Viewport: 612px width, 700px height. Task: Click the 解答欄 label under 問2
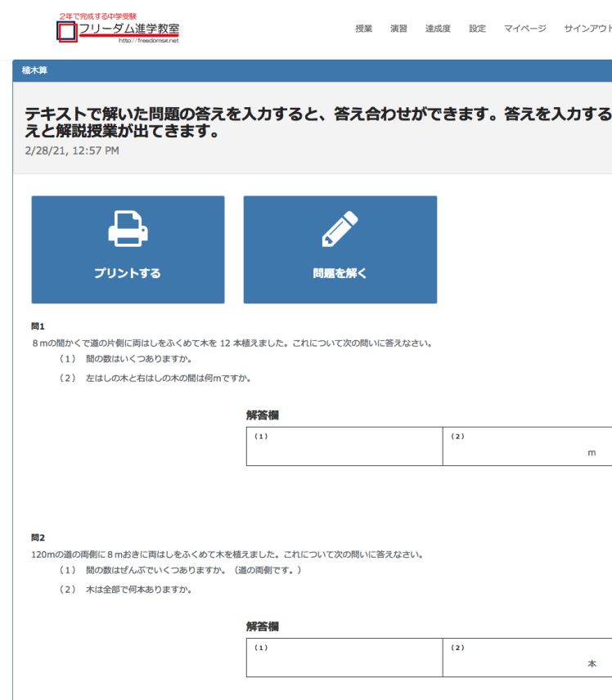pos(262,626)
